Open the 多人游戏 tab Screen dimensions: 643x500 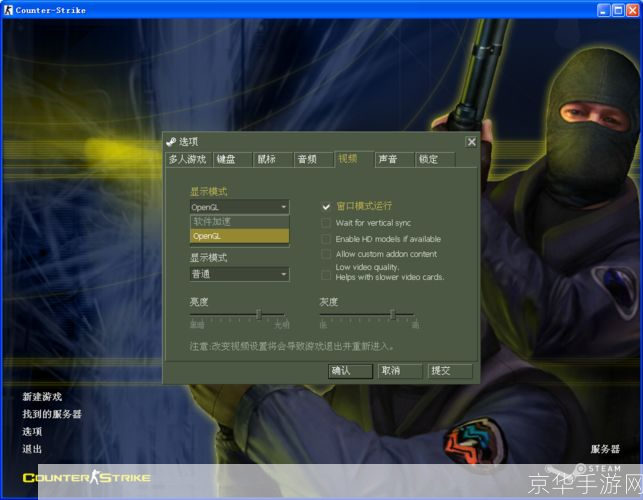pos(188,159)
